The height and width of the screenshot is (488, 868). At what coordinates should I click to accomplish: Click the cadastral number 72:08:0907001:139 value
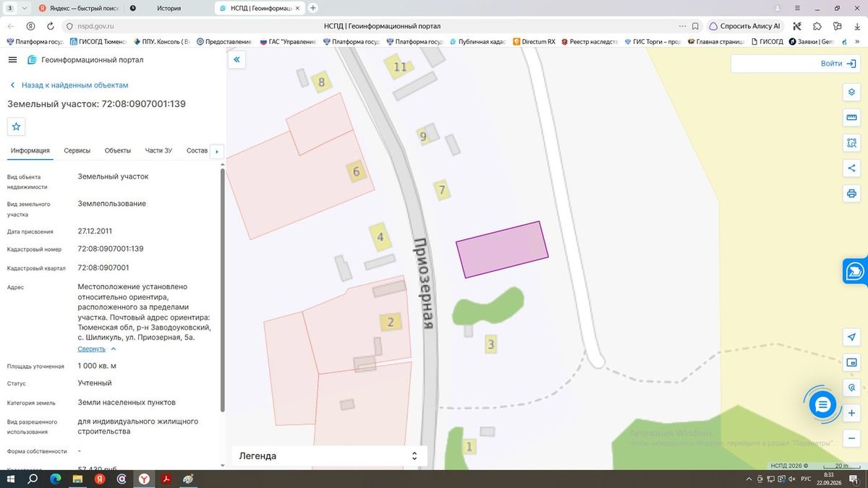tap(111, 249)
